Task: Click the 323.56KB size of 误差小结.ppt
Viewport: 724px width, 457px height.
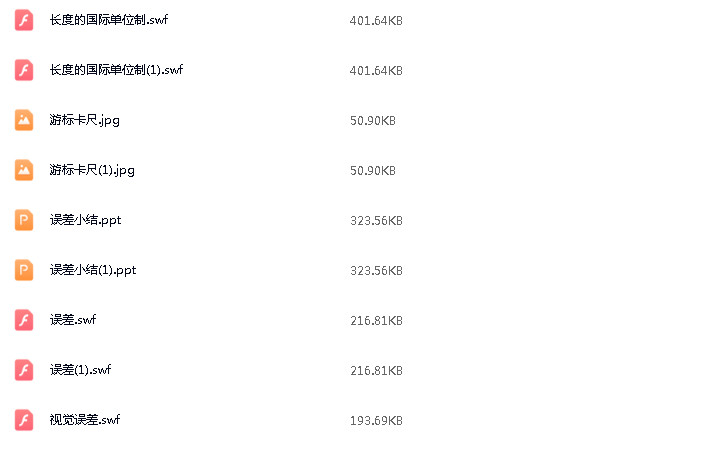Action: click(x=376, y=221)
